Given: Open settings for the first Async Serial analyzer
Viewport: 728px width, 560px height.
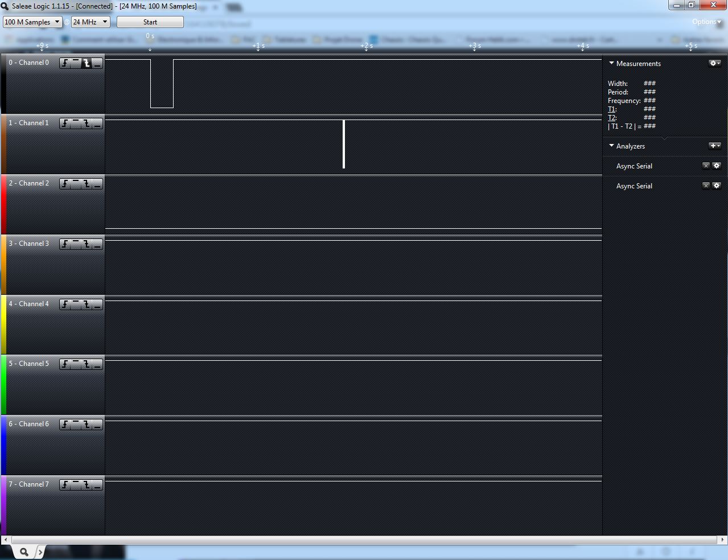Looking at the screenshot, I should 717,166.
